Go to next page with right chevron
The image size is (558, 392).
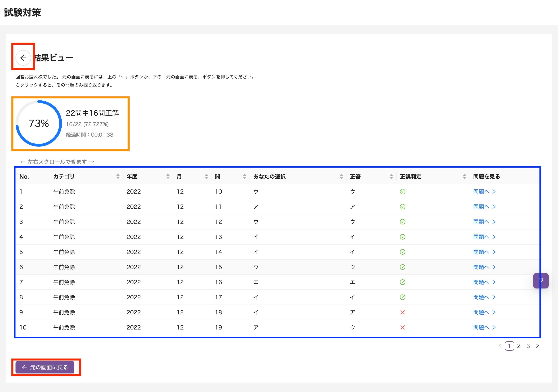[537, 346]
